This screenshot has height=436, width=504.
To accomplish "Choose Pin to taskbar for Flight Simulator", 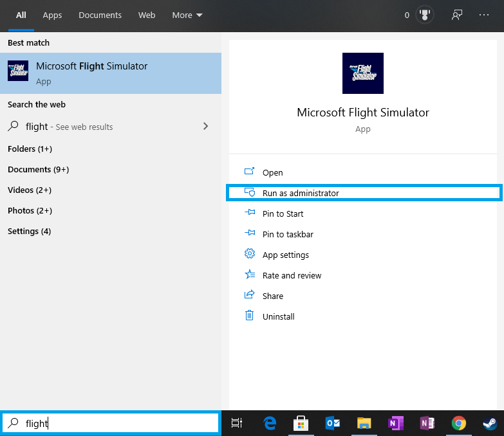I will (x=287, y=235).
